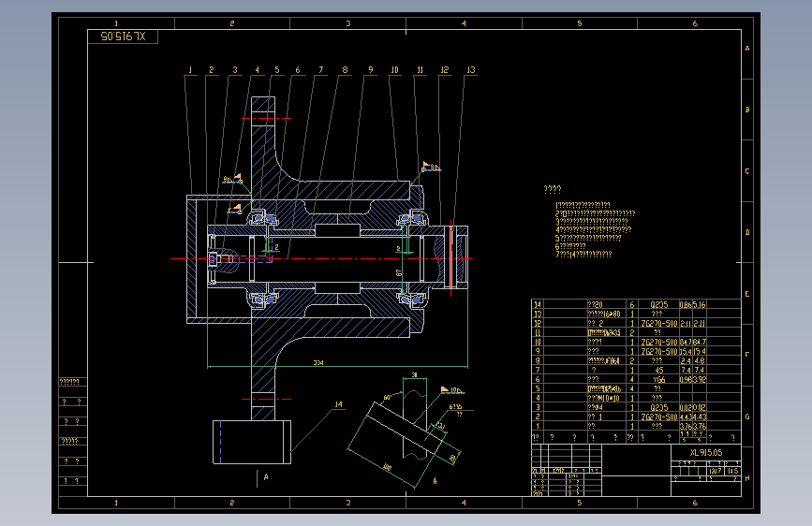Screen dimensions: 812x526
Task: Select the 38 dimension in detail view
Action: [x=414, y=374]
